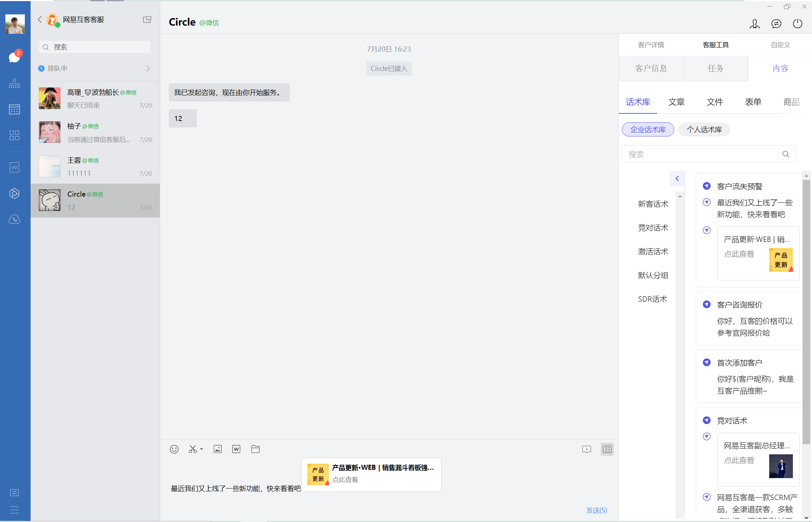Viewport: 812px width, 522px height.
Task: Switch to 客户详情 tab
Action: [651, 45]
